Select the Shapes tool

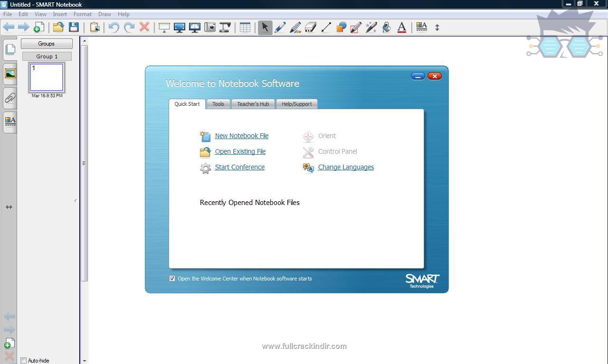(x=341, y=27)
